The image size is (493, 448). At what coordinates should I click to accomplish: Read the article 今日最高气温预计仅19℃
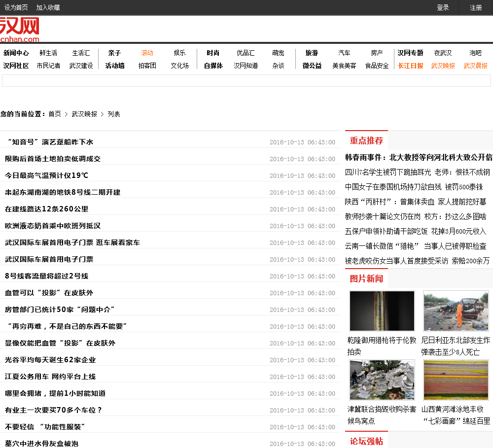coord(47,175)
